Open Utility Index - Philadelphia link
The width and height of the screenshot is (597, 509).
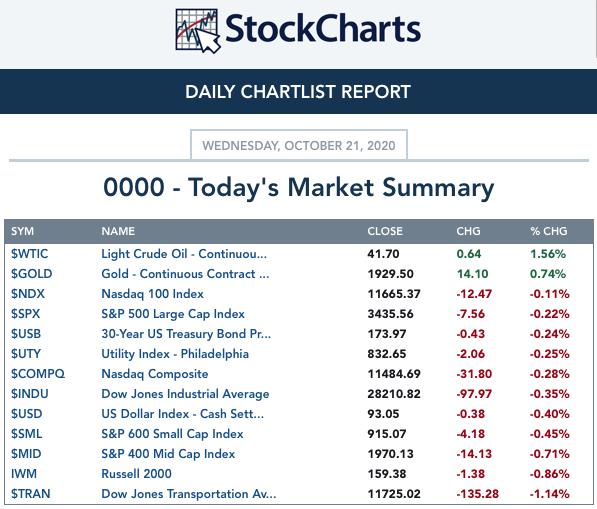(175, 354)
